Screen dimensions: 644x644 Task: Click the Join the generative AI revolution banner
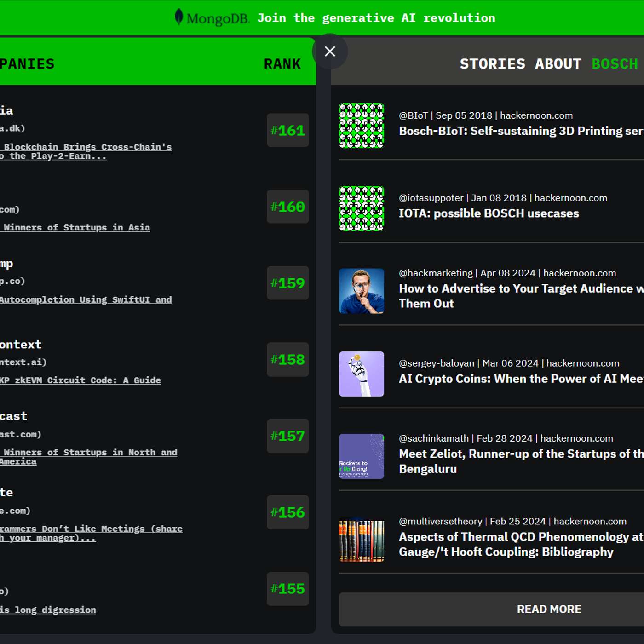click(376, 18)
